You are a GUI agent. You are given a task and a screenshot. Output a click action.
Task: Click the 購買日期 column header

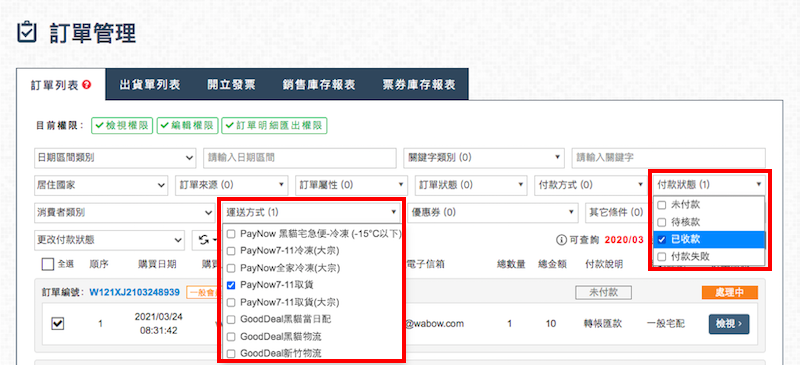tap(157, 264)
